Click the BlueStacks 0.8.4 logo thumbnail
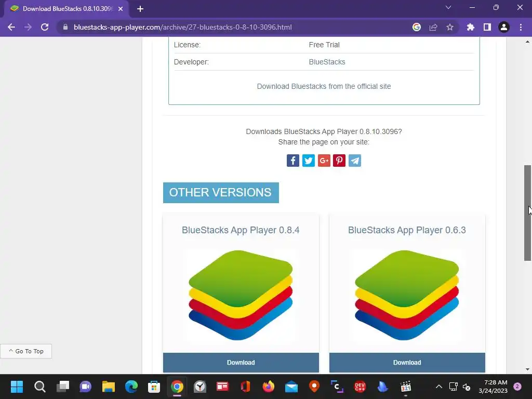Image resolution: width=532 pixels, height=399 pixels. coord(241,295)
